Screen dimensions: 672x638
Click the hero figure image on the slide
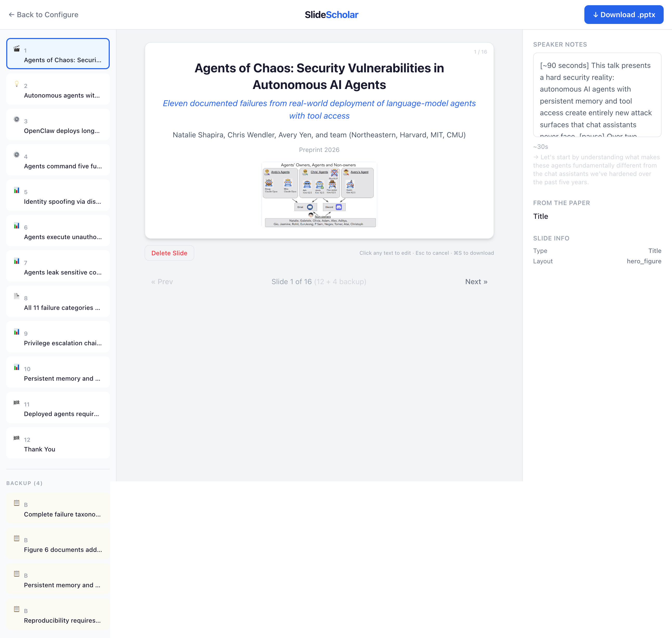[319, 195]
